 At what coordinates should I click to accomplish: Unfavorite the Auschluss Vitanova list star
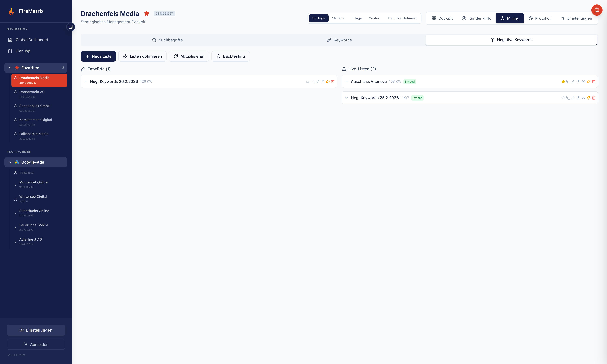click(x=563, y=81)
